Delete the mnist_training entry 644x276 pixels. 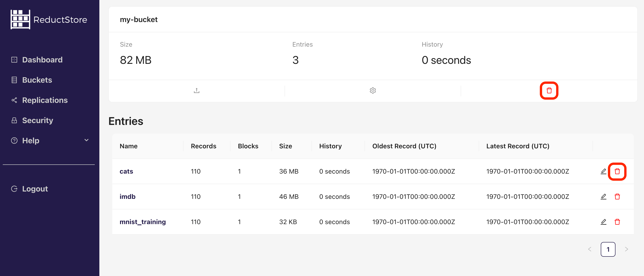tap(618, 222)
